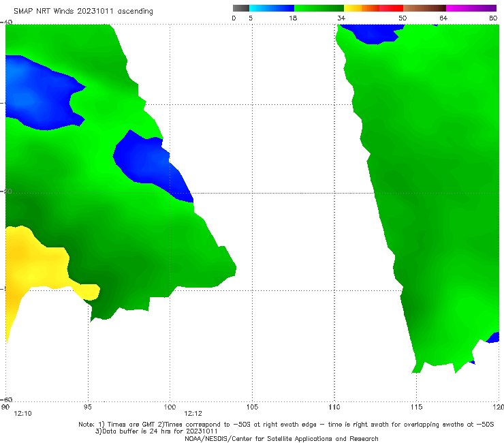Click the red colorbar segment before 50
Viewport: 504px width, 443px height.
tap(391, 8)
